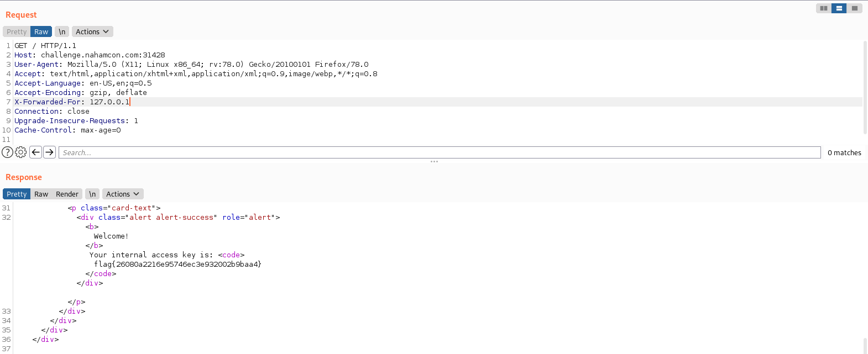Switch Response view to Raw tab

coord(41,194)
